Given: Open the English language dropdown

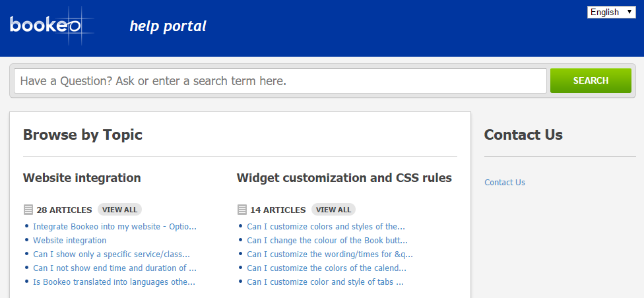Looking at the screenshot, I should tap(611, 12).
